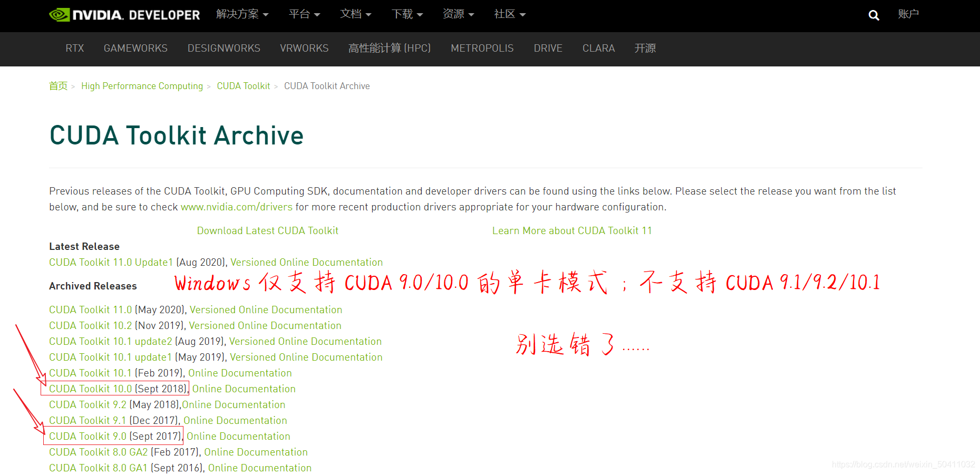
Task: Click the Latest Release label
Action: [84, 246]
